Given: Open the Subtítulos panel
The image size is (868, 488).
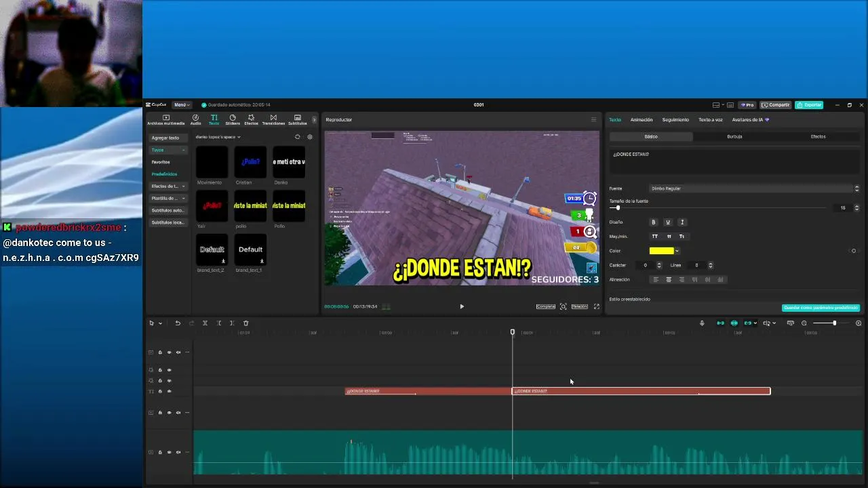Looking at the screenshot, I should click(298, 120).
